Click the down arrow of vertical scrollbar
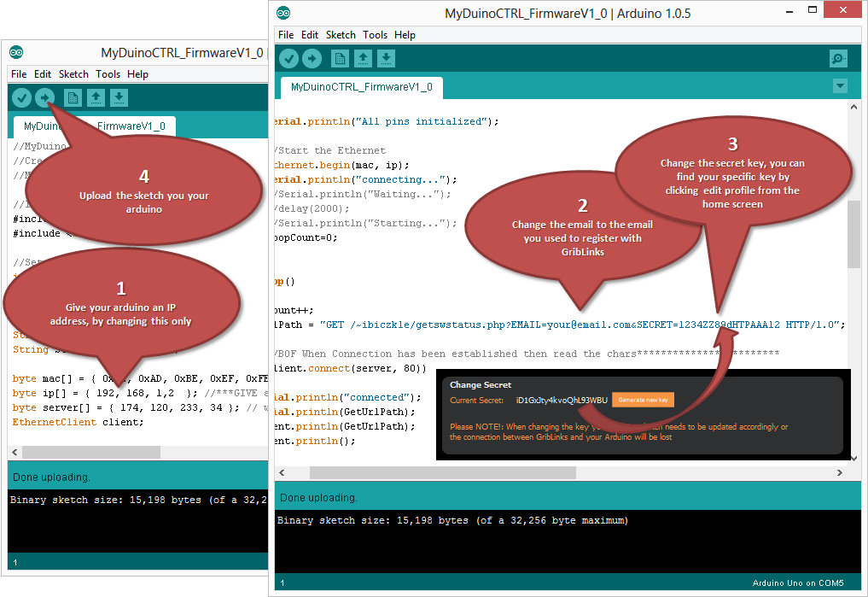The image size is (868, 597). [853, 458]
